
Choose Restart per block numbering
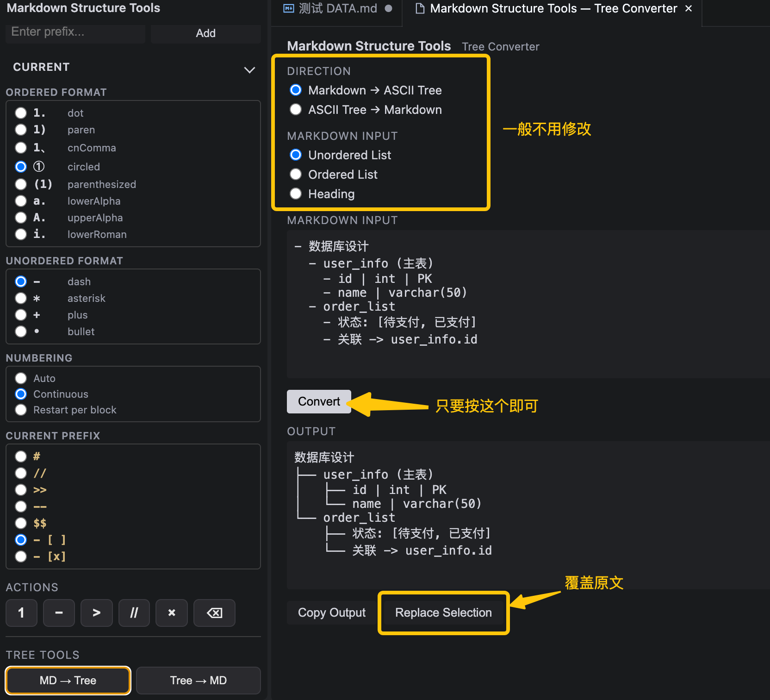pyautogui.click(x=21, y=410)
